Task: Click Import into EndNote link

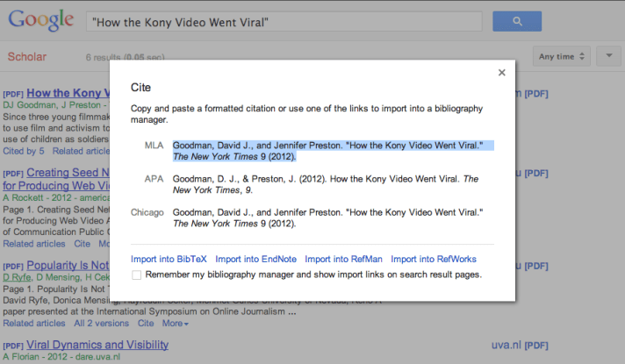Action: tap(255, 259)
